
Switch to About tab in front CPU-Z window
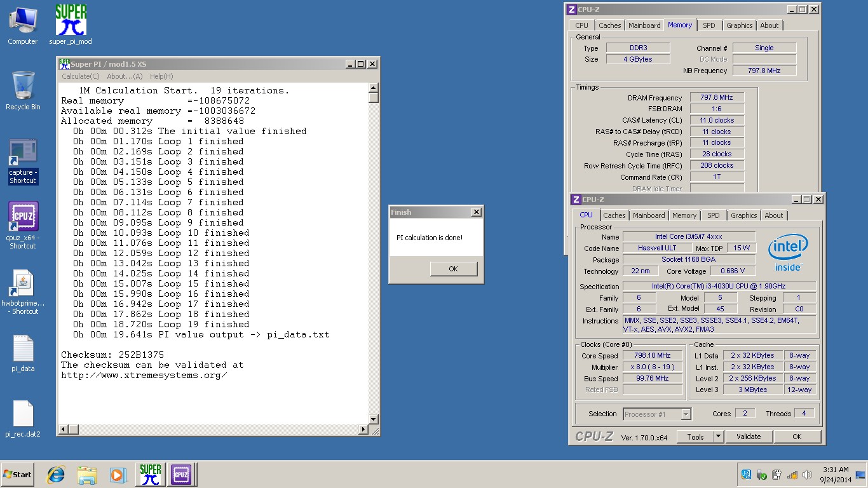(774, 215)
